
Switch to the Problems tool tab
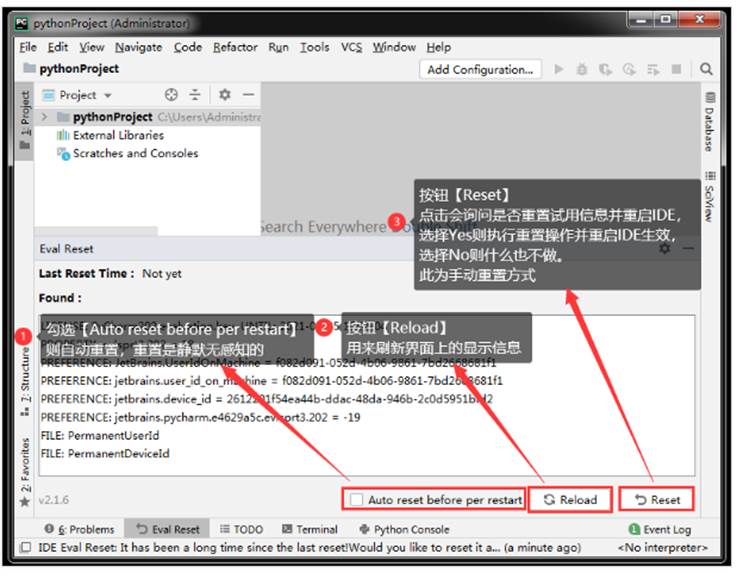point(79,529)
